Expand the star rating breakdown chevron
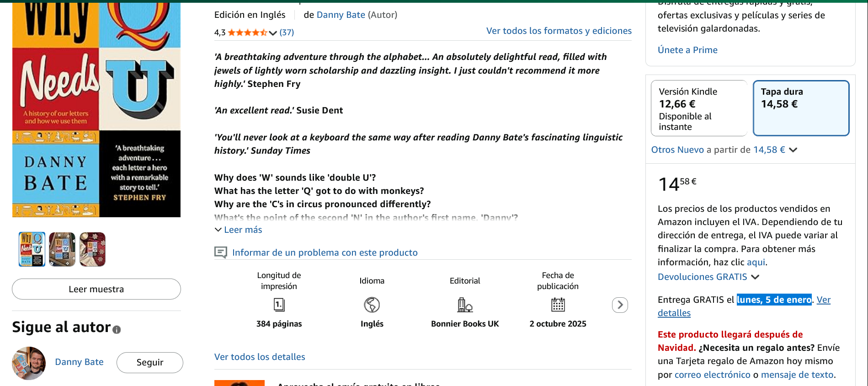 [x=273, y=33]
